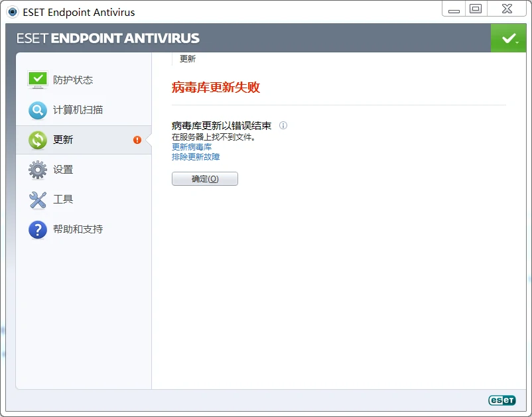This screenshot has height=417, width=532.
Task: Click the ESET eye icon in title bar
Action: point(12,12)
